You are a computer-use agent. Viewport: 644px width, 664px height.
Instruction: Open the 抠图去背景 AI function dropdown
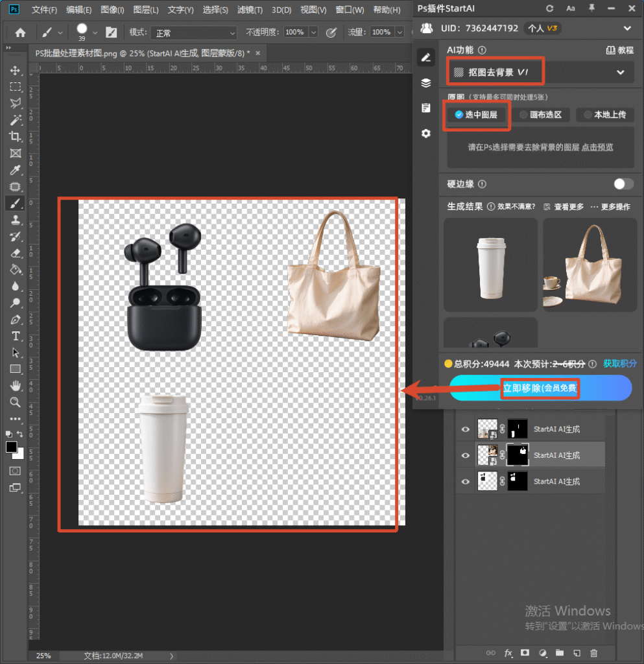[540, 73]
